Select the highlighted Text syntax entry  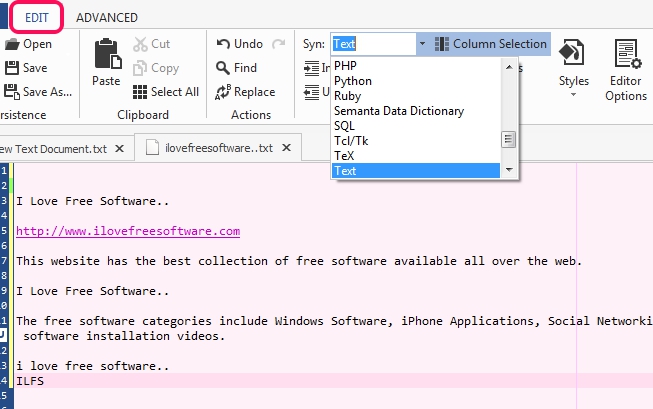coord(416,171)
